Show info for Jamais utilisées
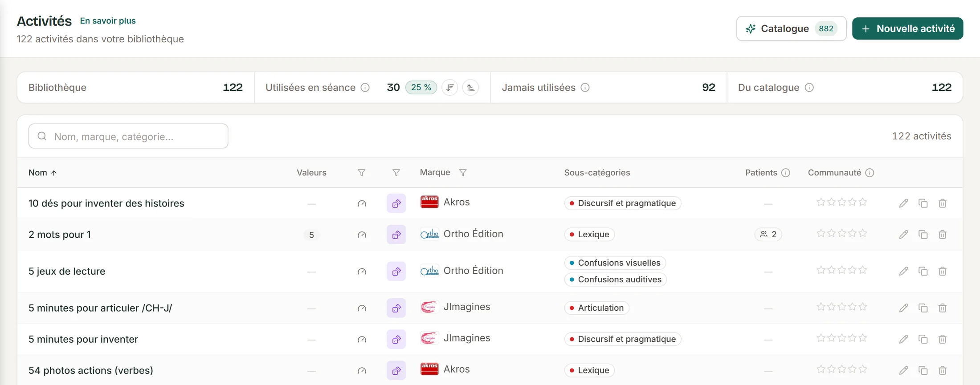Image resolution: width=980 pixels, height=385 pixels. 585,87
